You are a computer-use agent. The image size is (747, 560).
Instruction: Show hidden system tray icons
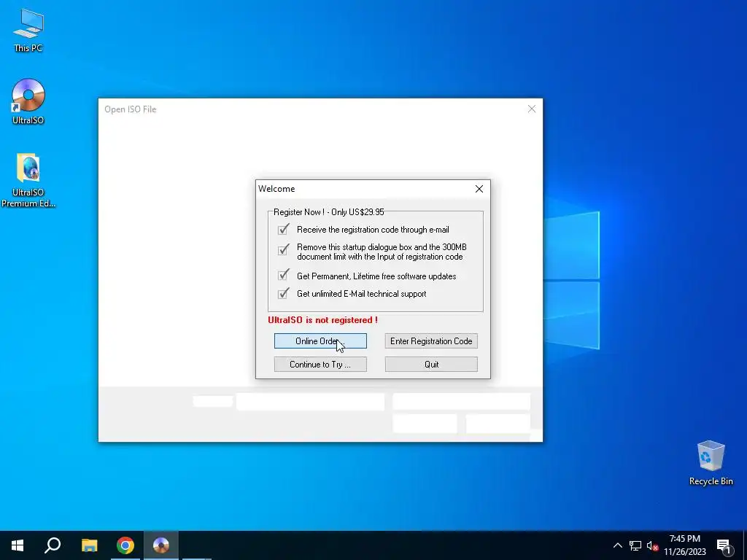(x=617, y=545)
